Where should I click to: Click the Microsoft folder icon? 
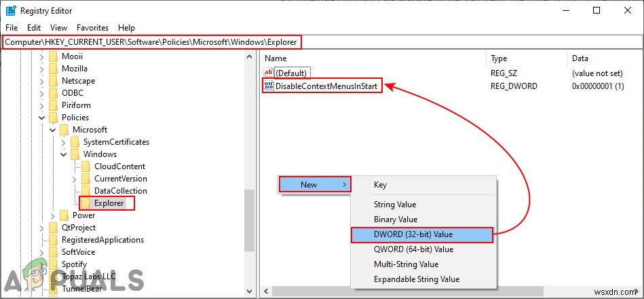(64, 130)
